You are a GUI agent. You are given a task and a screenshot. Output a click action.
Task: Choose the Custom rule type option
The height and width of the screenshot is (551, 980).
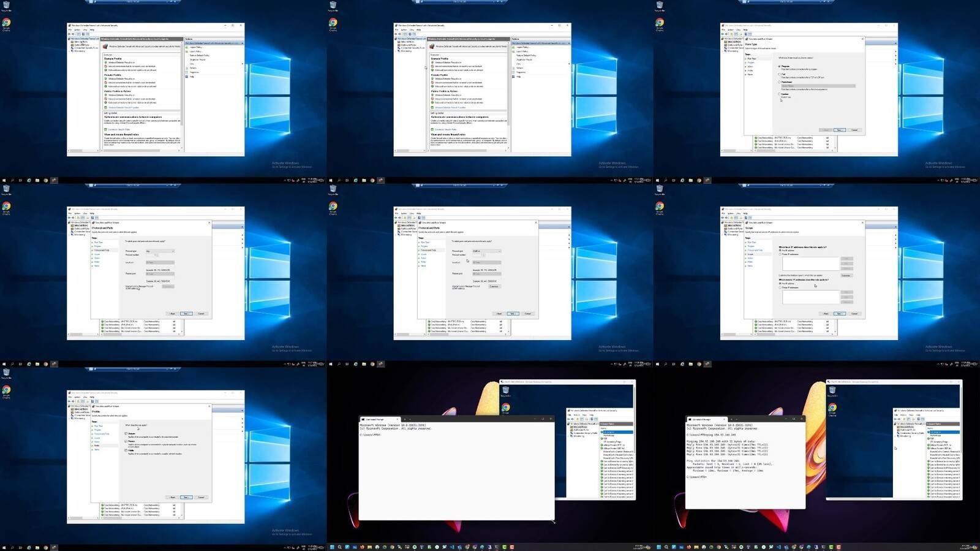click(779, 94)
